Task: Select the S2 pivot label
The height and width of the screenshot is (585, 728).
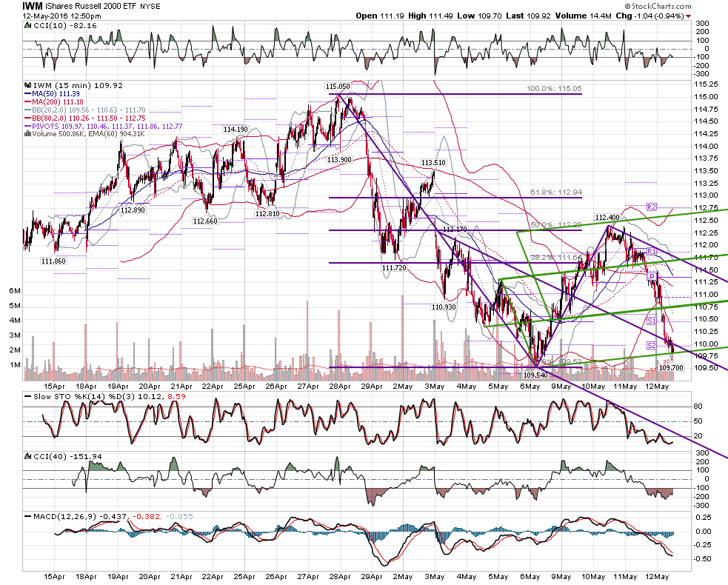Action: pos(651,345)
